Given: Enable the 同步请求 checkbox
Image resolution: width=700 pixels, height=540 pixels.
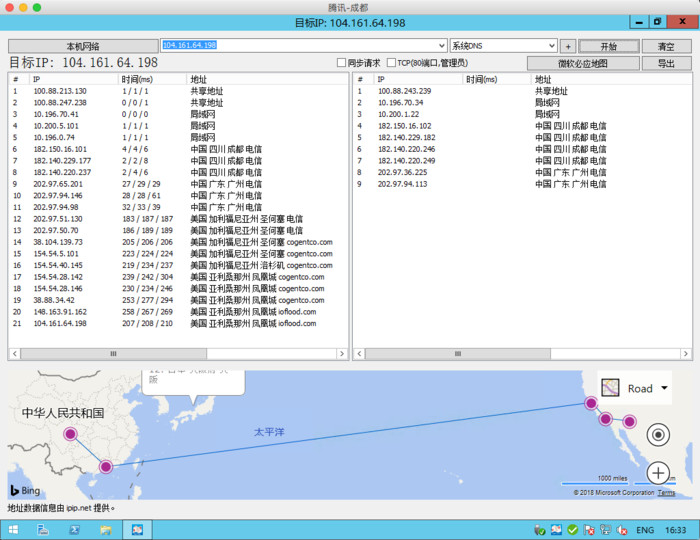Looking at the screenshot, I should click(x=342, y=63).
